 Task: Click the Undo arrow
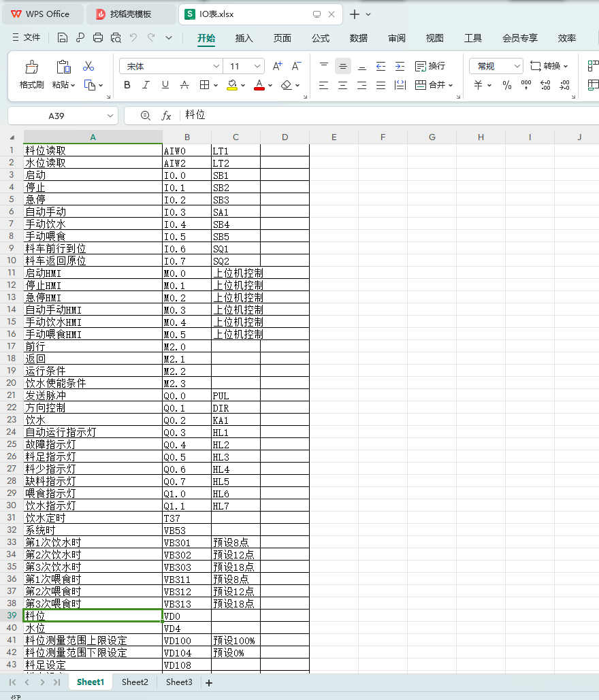click(133, 38)
